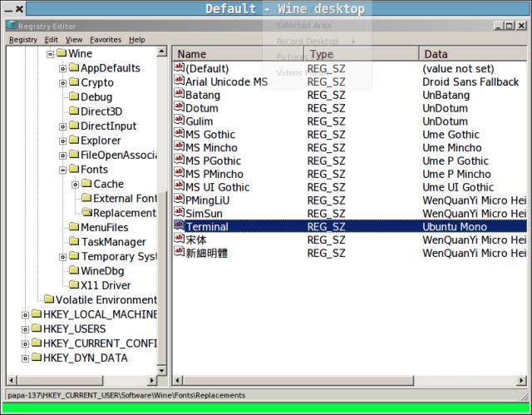The width and height of the screenshot is (532, 415).
Task: Click the string icon beside Arial Unicode MS
Action: tap(179, 82)
